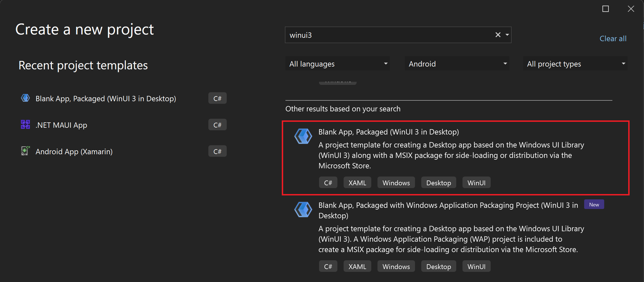Maximize the Create a new project window

click(x=605, y=9)
